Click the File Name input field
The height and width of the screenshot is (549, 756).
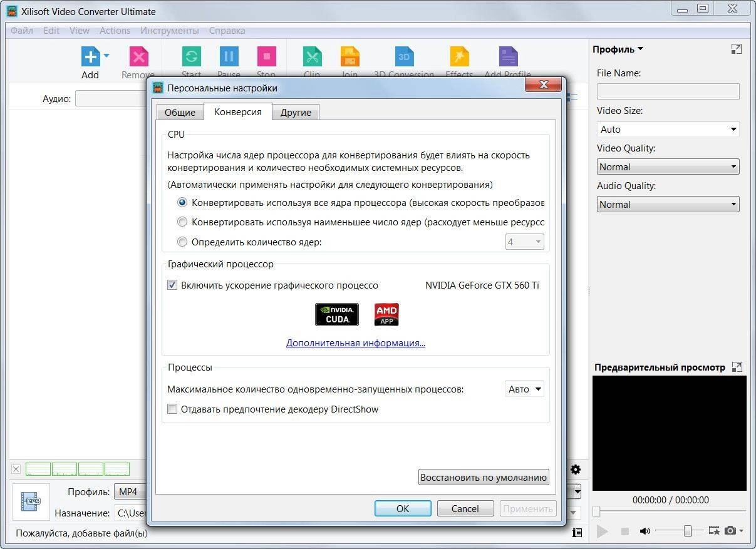[668, 91]
